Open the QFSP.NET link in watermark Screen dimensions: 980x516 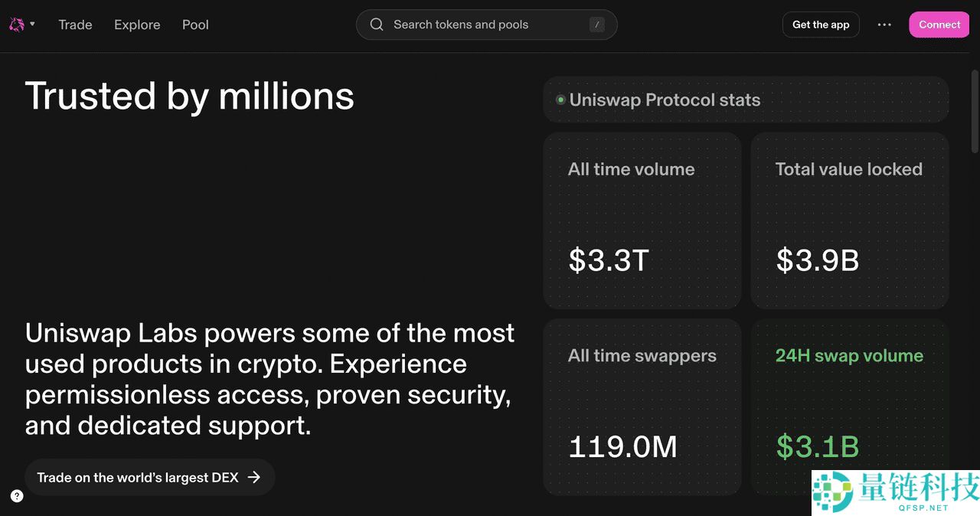(923, 507)
